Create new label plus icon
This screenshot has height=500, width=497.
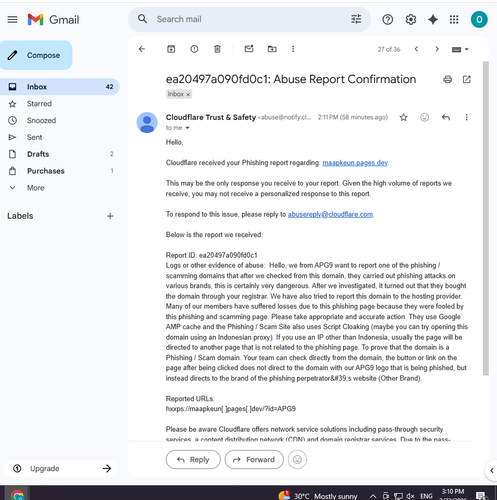[110, 216]
